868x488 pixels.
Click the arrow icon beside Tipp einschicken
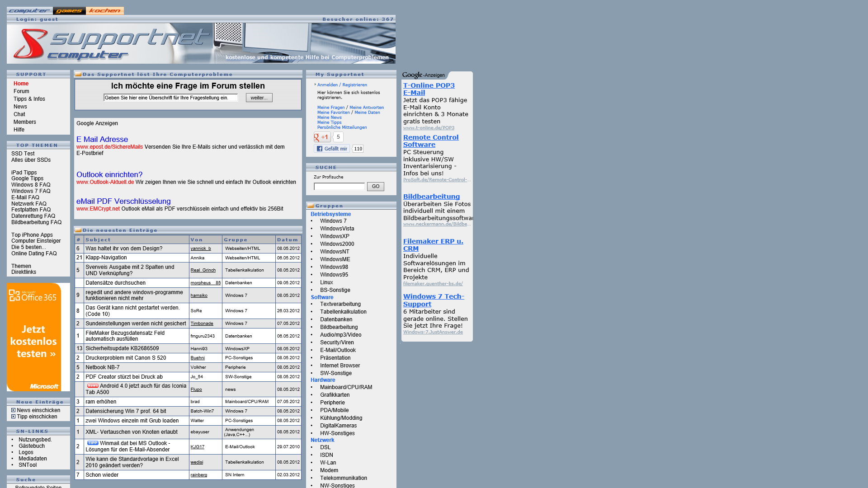click(x=13, y=416)
